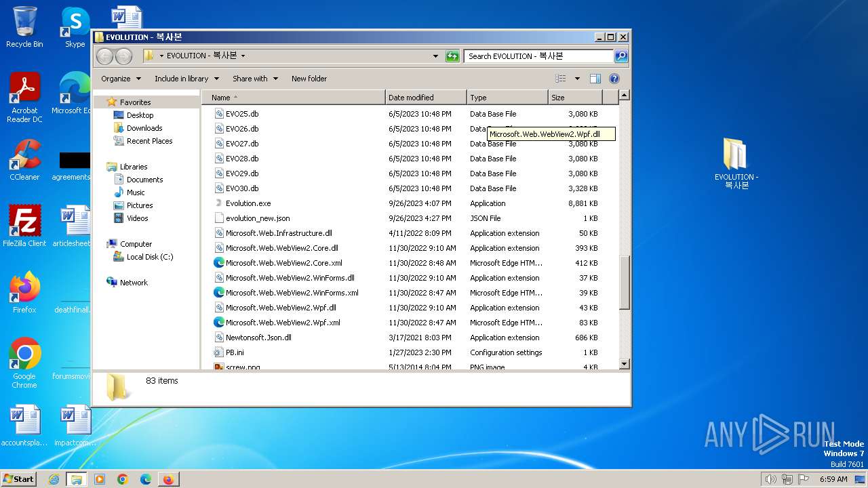Expand the path arrow after the EVOLUTION breadcrumb
868x488 pixels.
pos(243,56)
